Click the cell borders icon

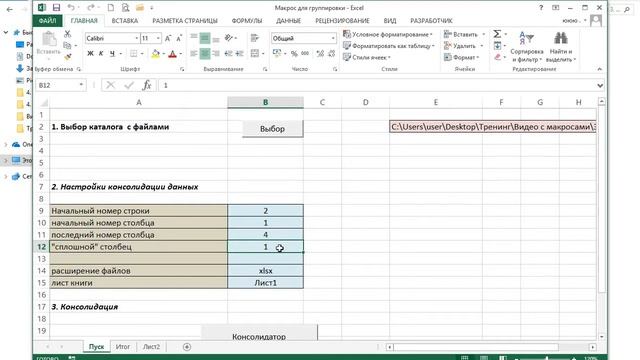[x=133, y=53]
